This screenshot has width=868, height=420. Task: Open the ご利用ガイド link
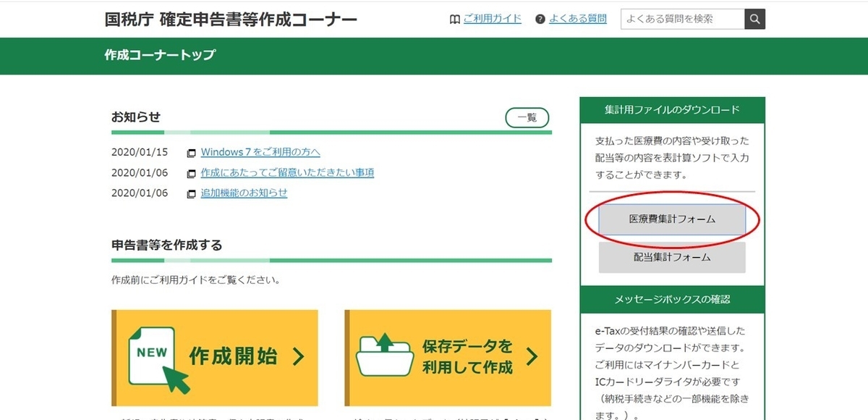492,19
